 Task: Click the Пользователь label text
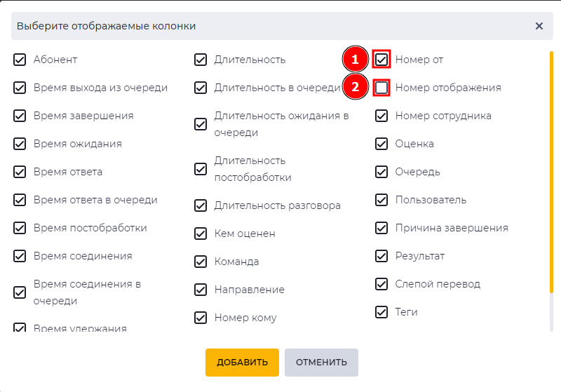pyautogui.click(x=431, y=200)
